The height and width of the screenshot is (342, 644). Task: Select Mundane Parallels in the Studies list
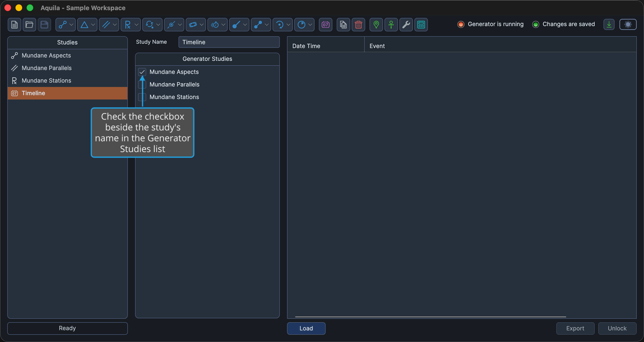tap(68, 68)
